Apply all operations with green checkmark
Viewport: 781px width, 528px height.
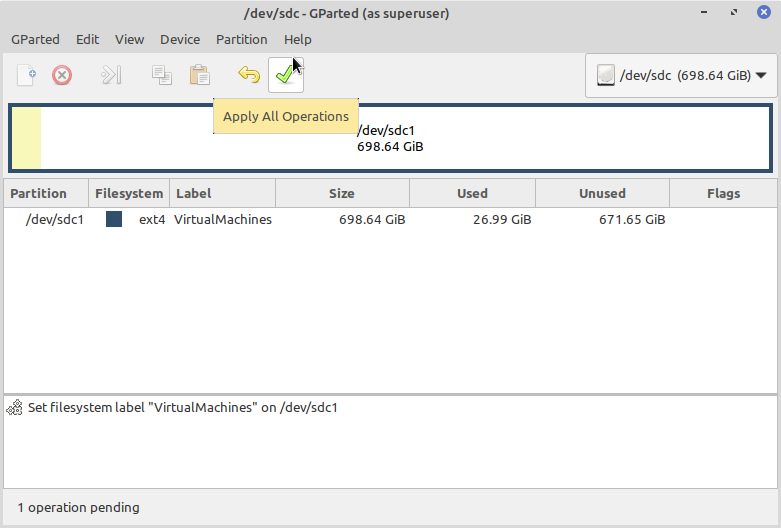286,75
